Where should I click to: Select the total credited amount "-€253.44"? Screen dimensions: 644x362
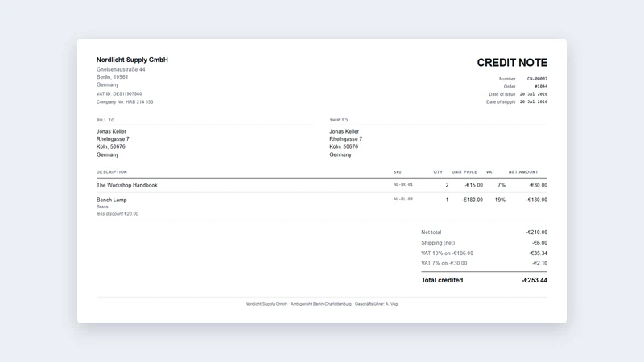pos(535,280)
